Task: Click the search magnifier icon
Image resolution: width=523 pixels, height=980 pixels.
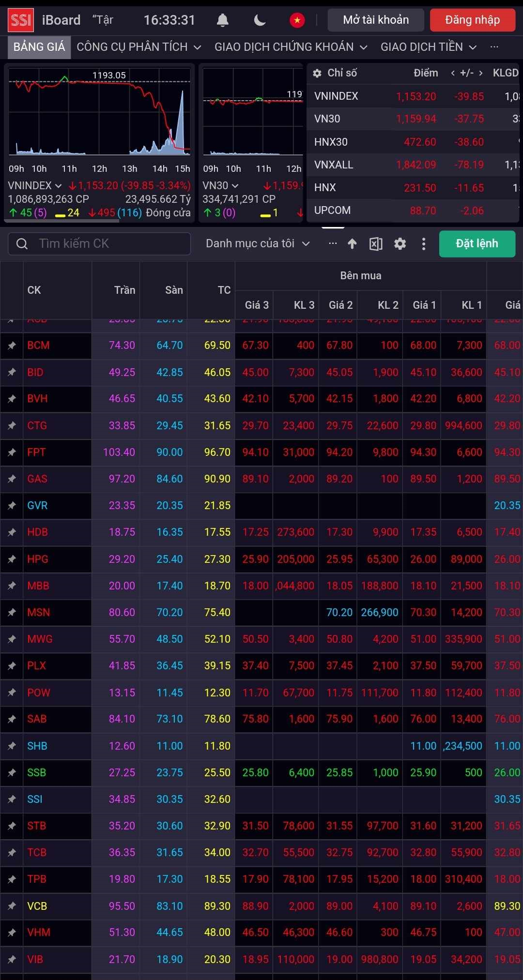Action: (22, 244)
